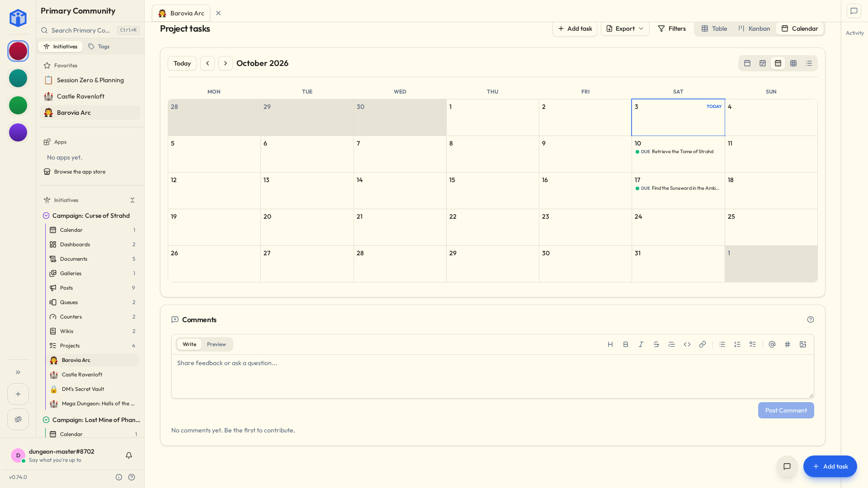The width and height of the screenshot is (868, 488).
Task: Select the teal community circle
Action: (x=18, y=78)
